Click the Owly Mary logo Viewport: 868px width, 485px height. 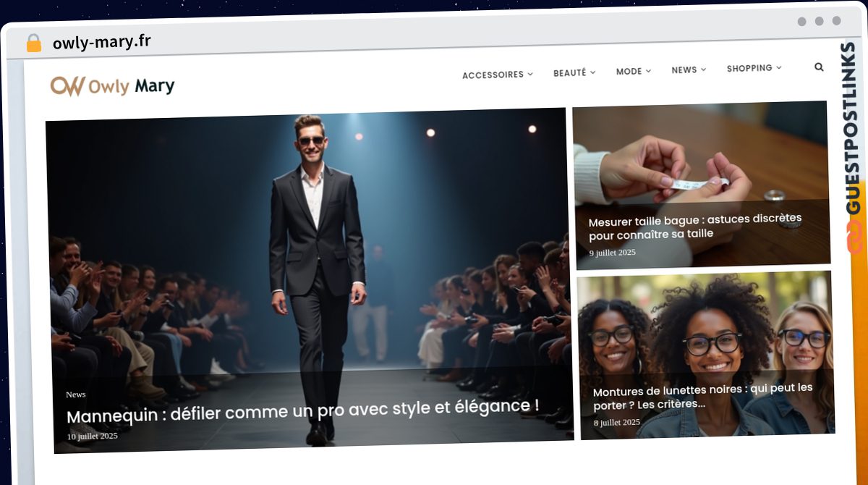click(x=113, y=86)
